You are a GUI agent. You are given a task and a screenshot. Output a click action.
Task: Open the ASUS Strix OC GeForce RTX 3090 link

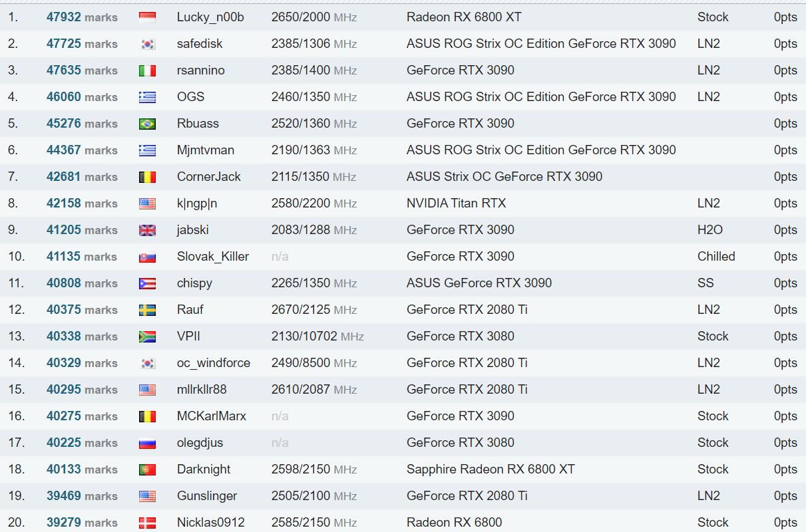(x=504, y=177)
